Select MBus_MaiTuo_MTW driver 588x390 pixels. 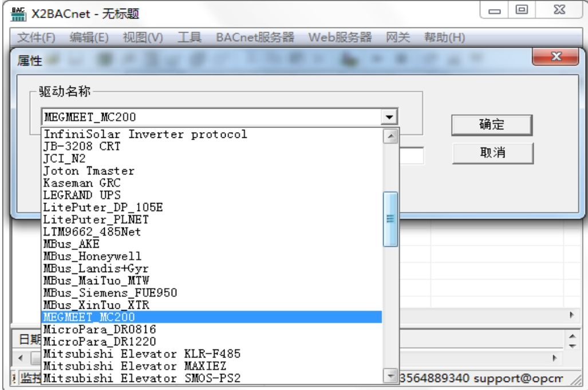click(212, 281)
